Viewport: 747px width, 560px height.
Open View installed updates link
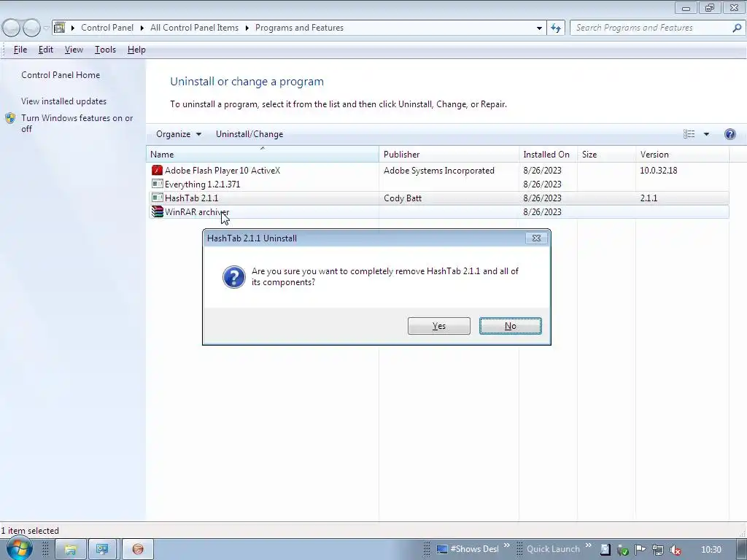coord(64,101)
